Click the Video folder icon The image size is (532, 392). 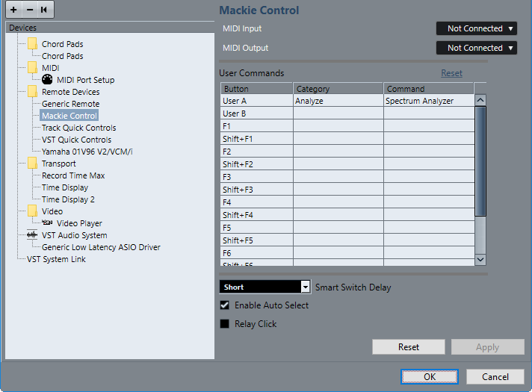(33, 211)
